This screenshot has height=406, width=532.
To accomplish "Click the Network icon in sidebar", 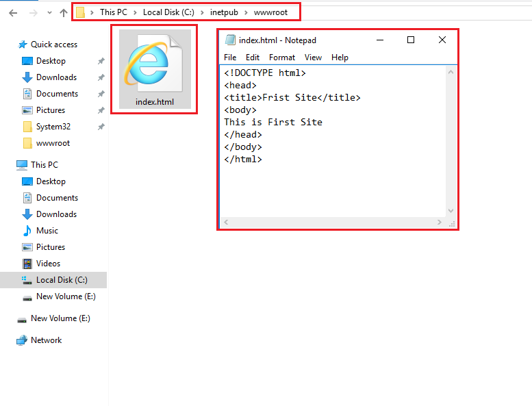I will click(22, 340).
